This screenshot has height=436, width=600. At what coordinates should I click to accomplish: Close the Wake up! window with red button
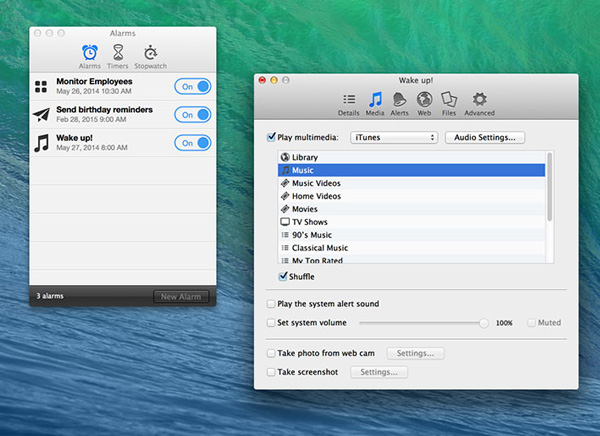[x=262, y=80]
